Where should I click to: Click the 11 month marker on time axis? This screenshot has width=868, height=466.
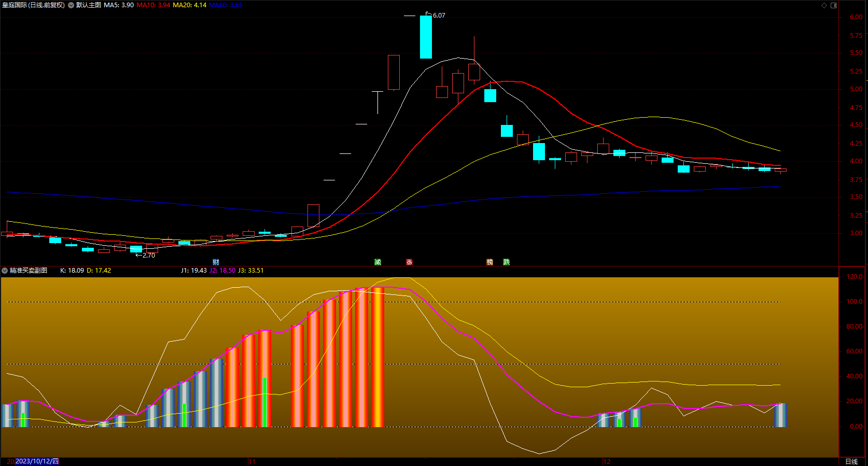[252, 461]
